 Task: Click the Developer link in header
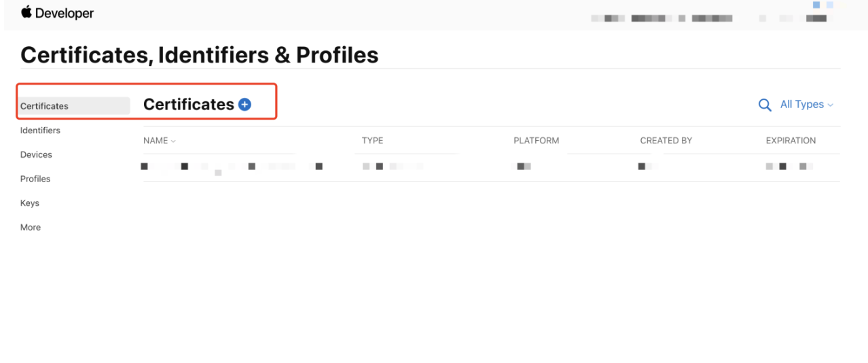65,13
